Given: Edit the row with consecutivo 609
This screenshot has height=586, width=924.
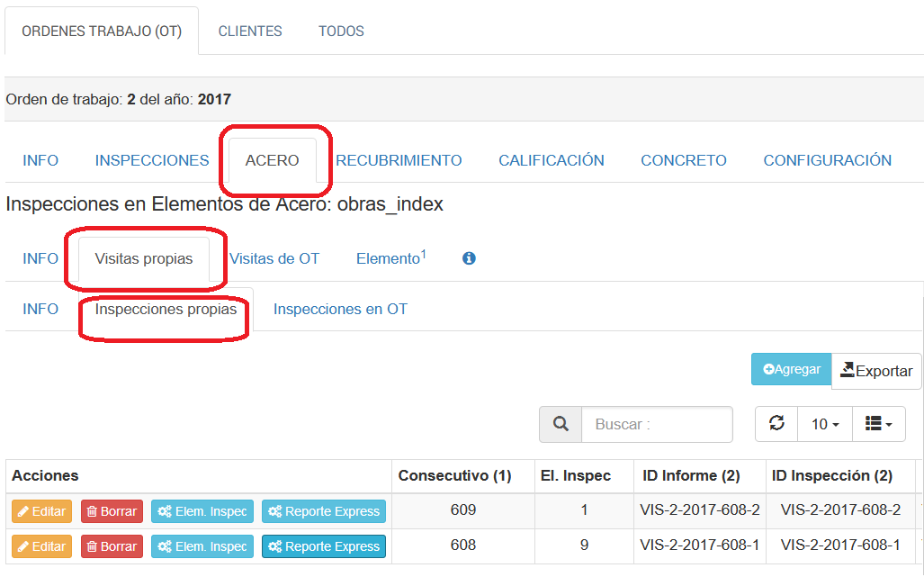Looking at the screenshot, I should coord(41,511).
